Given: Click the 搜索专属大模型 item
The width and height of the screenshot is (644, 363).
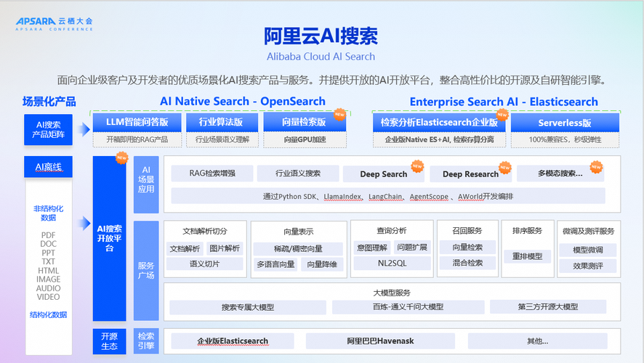Looking at the screenshot, I should point(248,307).
